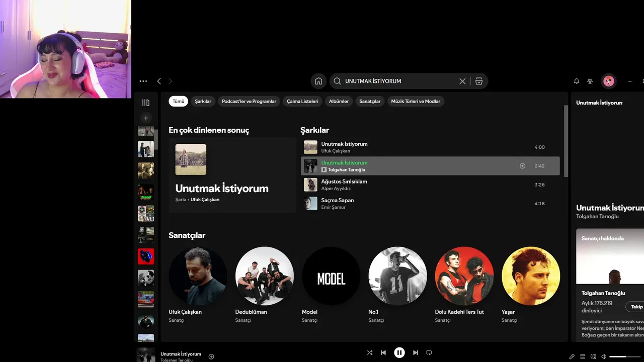Open Dolu Kadehi Ters Tut artist card
This screenshot has width=644, height=362.
point(464,285)
